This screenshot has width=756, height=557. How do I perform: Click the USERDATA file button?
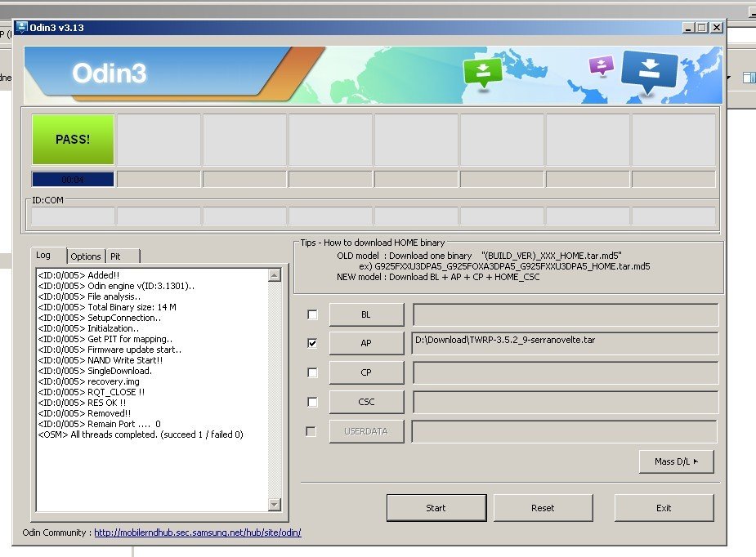[365, 431]
